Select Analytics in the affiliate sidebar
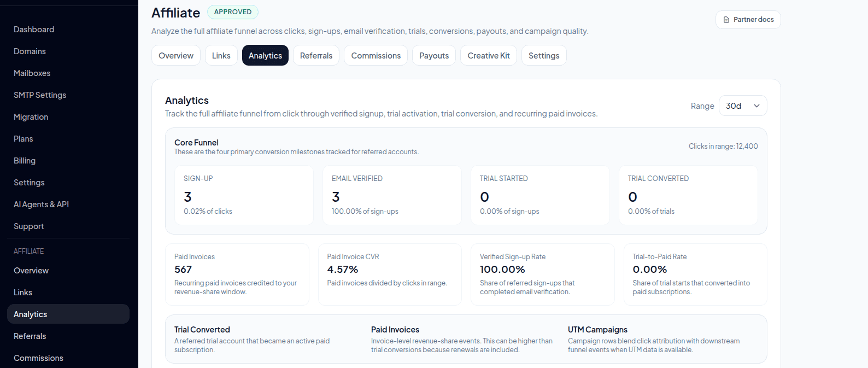 (68, 314)
